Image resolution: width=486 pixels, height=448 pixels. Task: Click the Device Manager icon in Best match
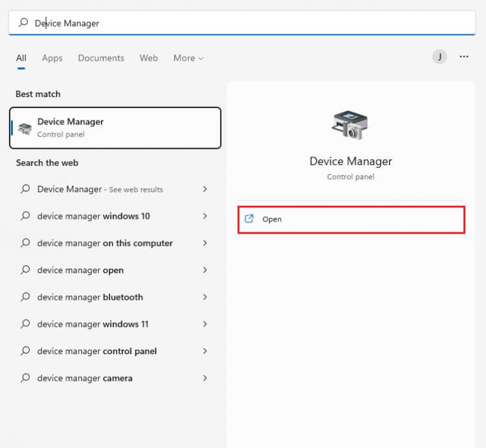tap(25, 128)
